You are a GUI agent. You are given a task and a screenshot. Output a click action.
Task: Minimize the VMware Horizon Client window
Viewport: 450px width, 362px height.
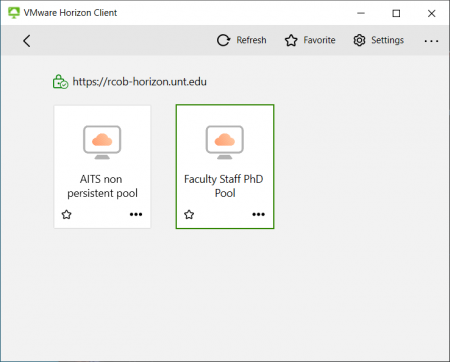coord(361,13)
